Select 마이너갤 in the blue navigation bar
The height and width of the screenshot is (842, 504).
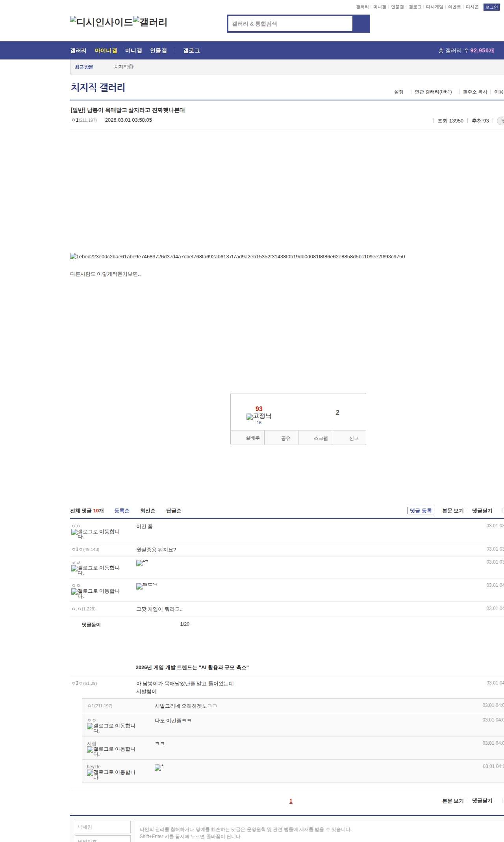(106, 50)
